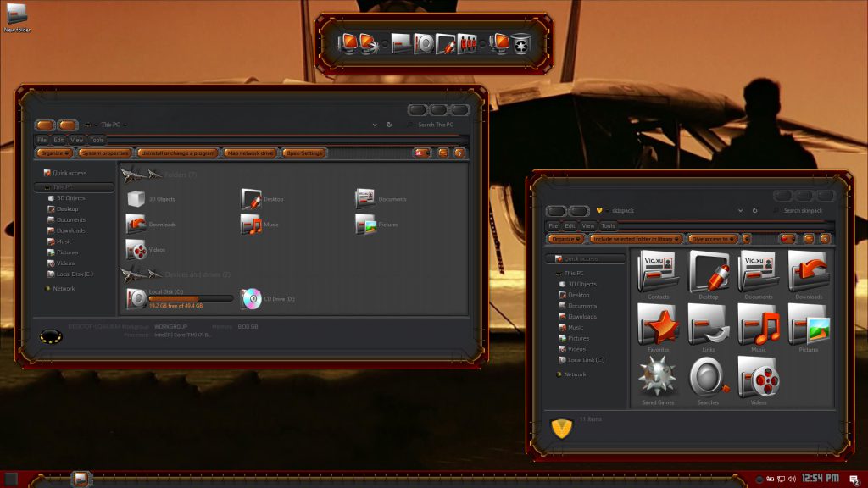Open Saved Games folder in skinpack window
Viewport: 868px width, 488px height.
[x=657, y=375]
